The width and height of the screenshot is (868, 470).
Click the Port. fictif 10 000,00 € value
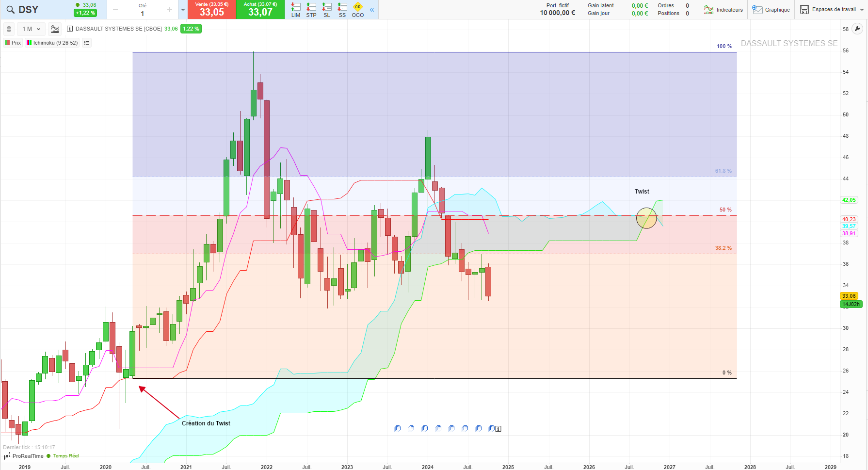(x=558, y=13)
